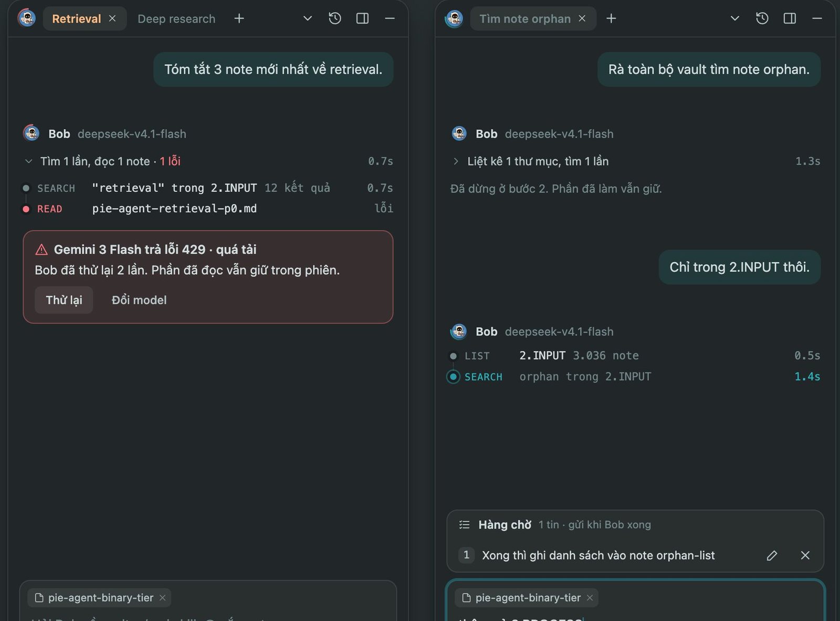The image size is (840, 621).
Task: Click message 'Rà toàn bộ vault tìm note orphan.'
Action: (709, 69)
